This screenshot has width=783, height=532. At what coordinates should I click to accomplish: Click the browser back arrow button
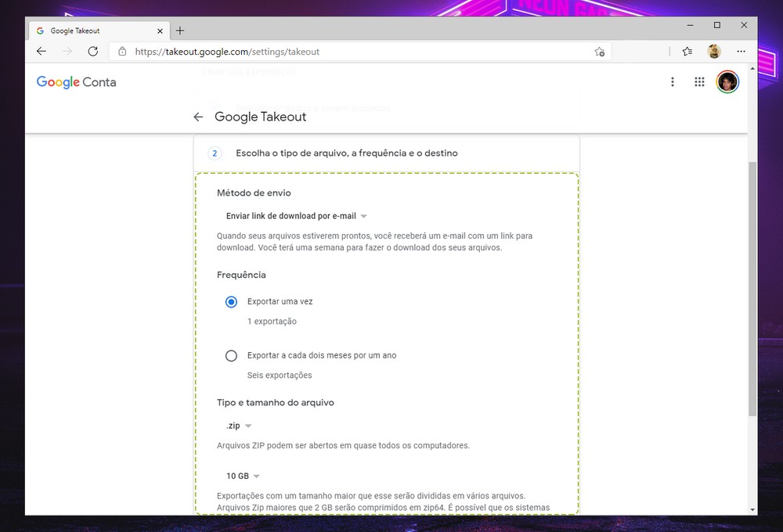41,52
